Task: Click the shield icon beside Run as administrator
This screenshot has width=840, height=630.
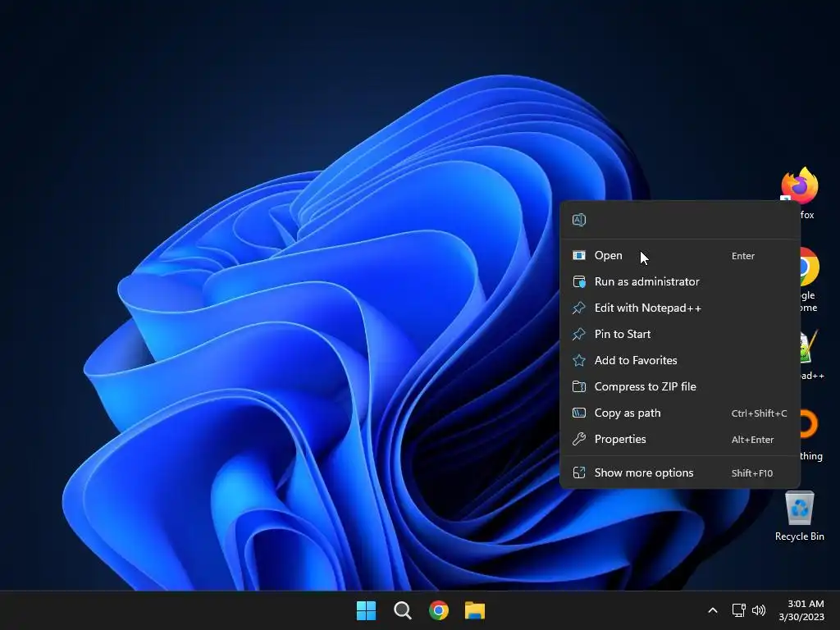Action: click(x=579, y=282)
